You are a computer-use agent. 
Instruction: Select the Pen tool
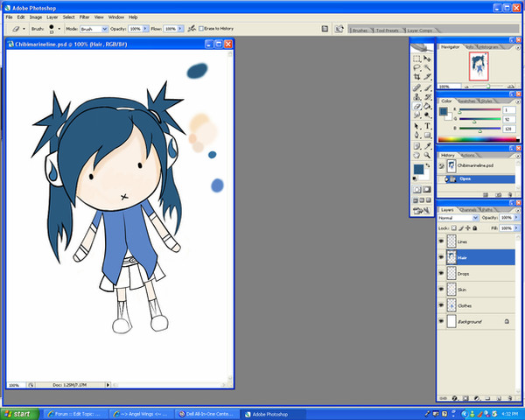click(416, 136)
